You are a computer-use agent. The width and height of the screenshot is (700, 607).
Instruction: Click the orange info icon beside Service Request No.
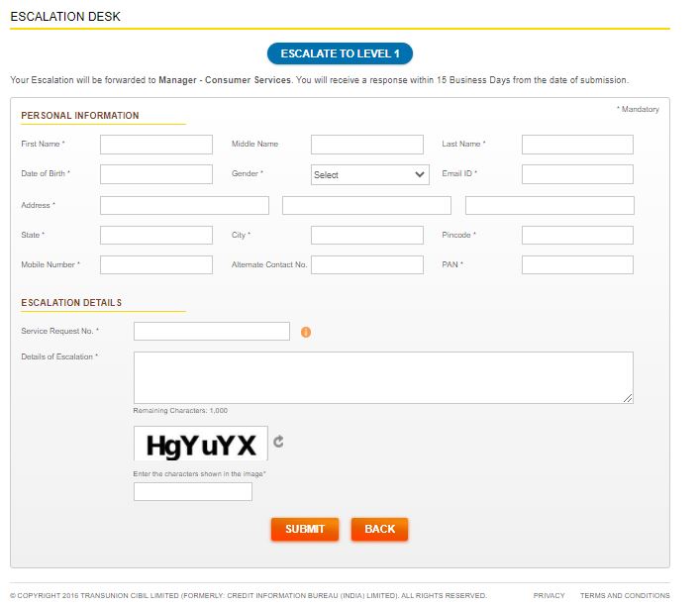(x=305, y=332)
